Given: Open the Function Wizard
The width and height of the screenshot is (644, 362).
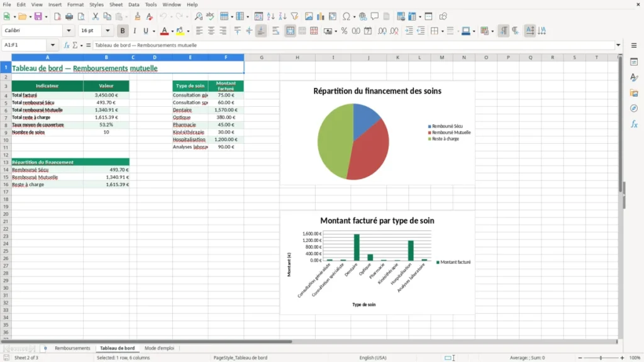Looking at the screenshot, I should tap(67, 45).
